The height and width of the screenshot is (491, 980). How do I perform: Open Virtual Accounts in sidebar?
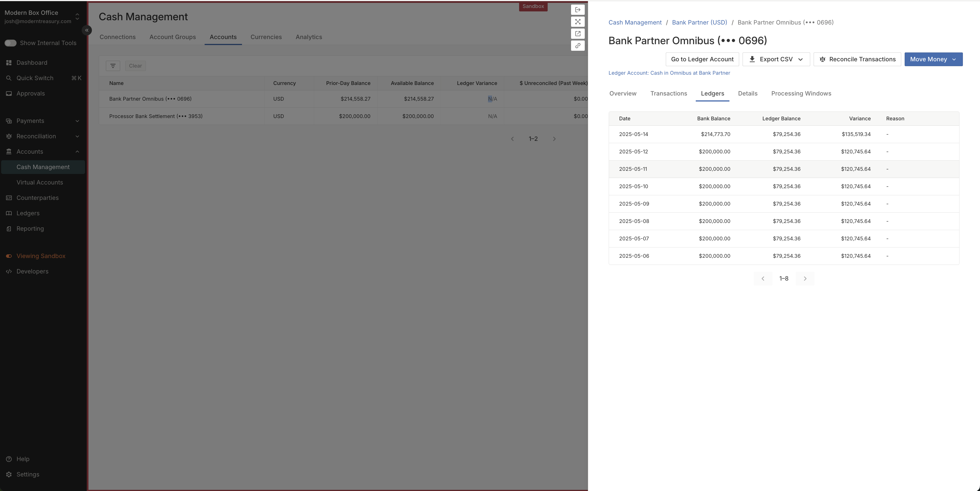click(40, 182)
